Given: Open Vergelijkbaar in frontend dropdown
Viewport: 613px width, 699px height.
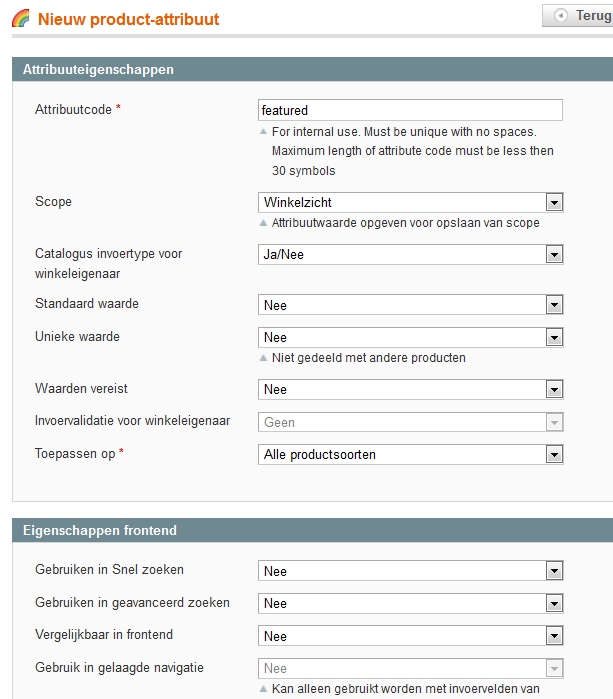Looking at the screenshot, I should tap(411, 636).
